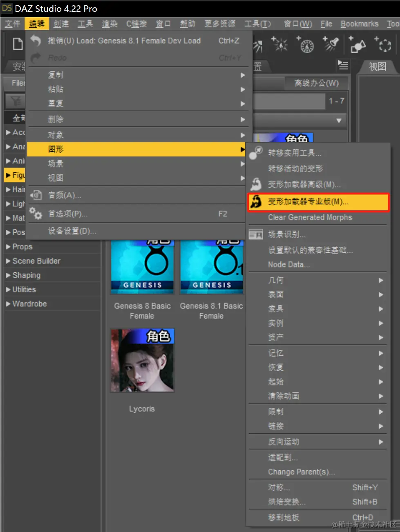The width and height of the screenshot is (400, 532).
Task: Click the Lycoris character thumbnail
Action: [142, 361]
